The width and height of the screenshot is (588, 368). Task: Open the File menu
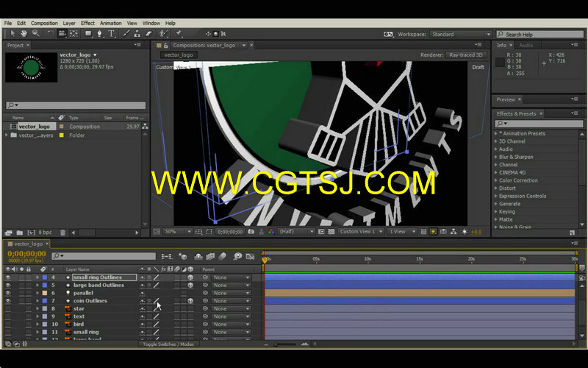pyautogui.click(x=8, y=24)
